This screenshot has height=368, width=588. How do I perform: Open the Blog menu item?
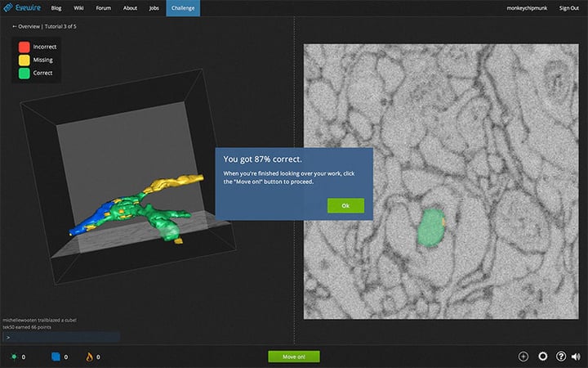[56, 8]
